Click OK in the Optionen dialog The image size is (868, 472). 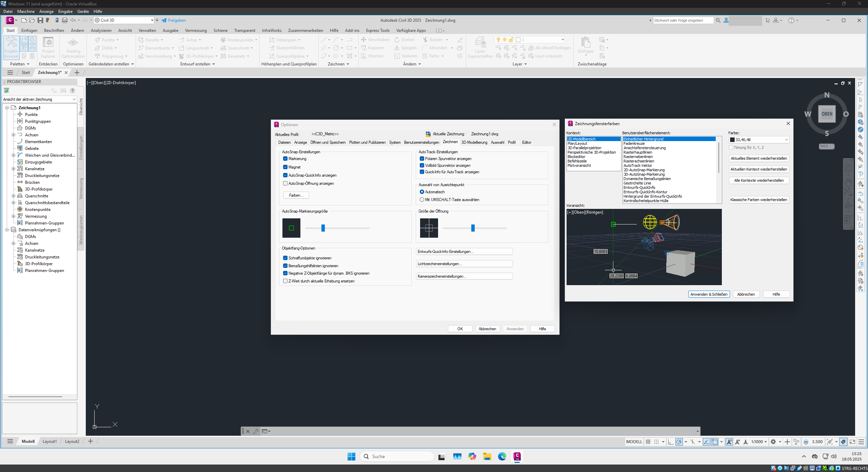(x=460, y=329)
